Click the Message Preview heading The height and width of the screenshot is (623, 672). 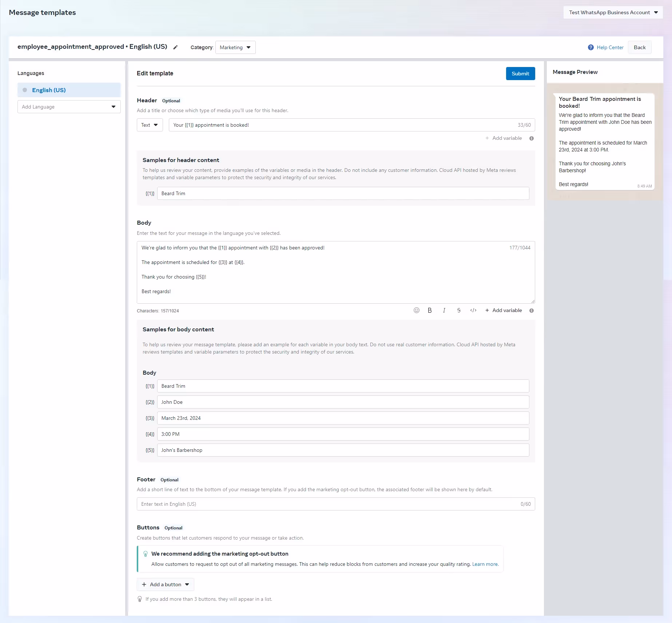[x=575, y=72]
